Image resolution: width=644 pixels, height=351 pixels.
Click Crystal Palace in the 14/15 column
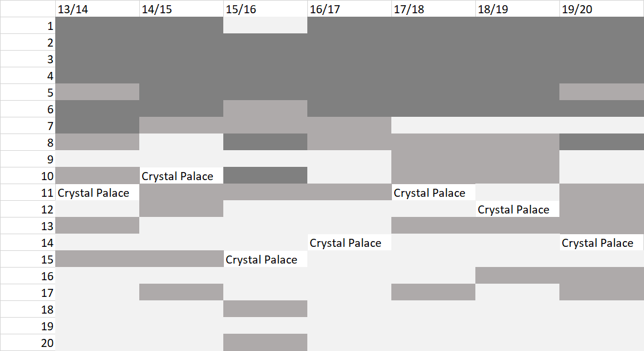click(x=177, y=176)
